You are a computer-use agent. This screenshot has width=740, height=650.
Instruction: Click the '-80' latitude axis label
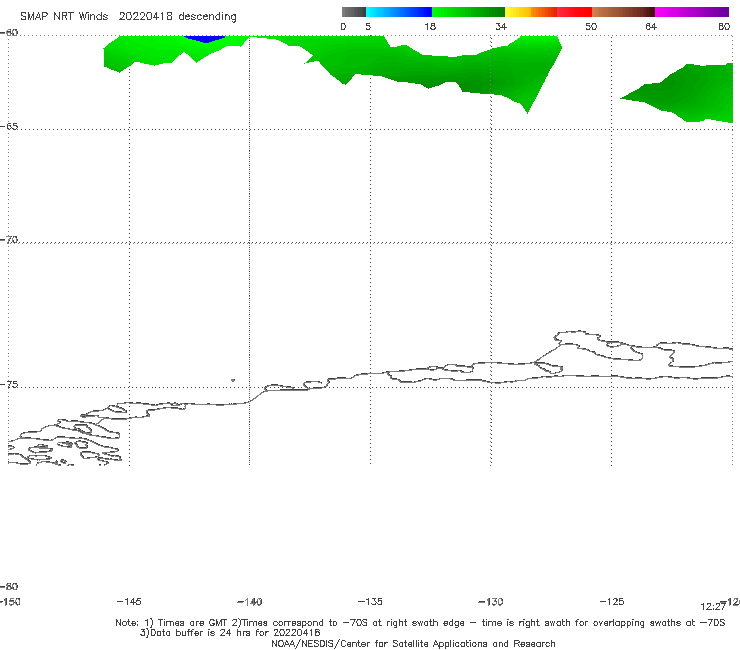pyautogui.click(x=9, y=586)
